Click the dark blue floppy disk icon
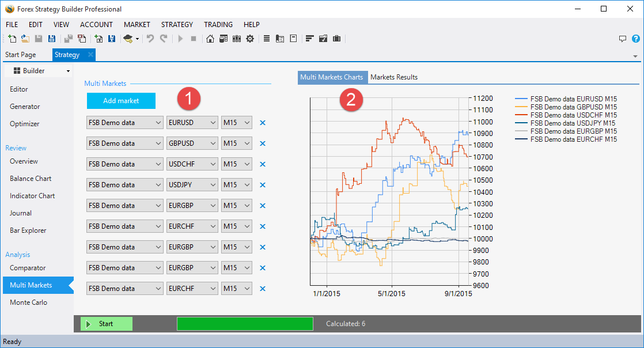The height and width of the screenshot is (348, 644). click(x=112, y=39)
